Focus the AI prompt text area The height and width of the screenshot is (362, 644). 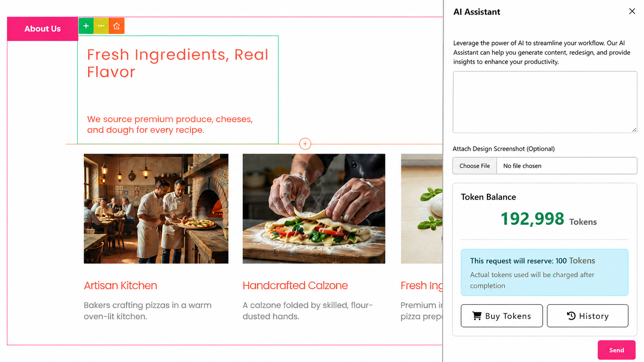coord(545,102)
